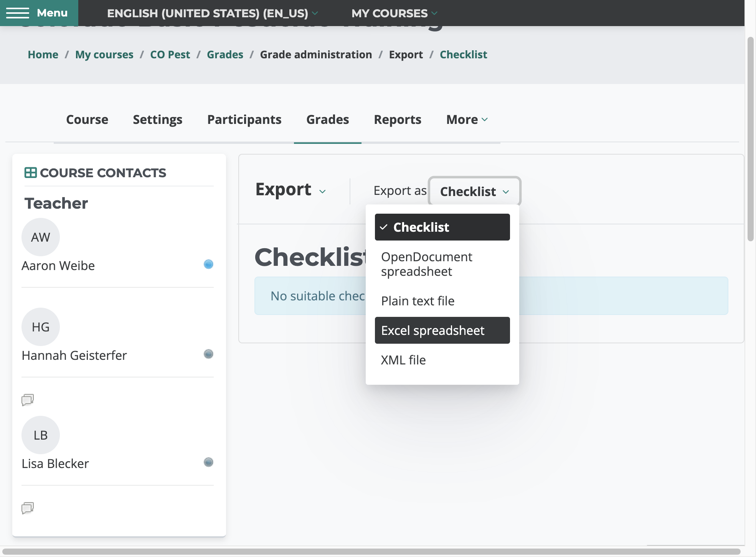Open My courses breadcrumb link
This screenshot has width=756, height=557.
[104, 54]
